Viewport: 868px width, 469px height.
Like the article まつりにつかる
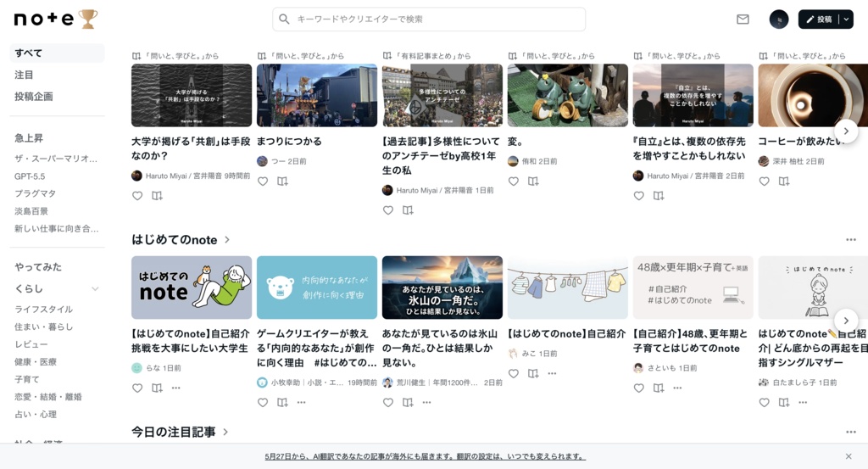(x=263, y=181)
